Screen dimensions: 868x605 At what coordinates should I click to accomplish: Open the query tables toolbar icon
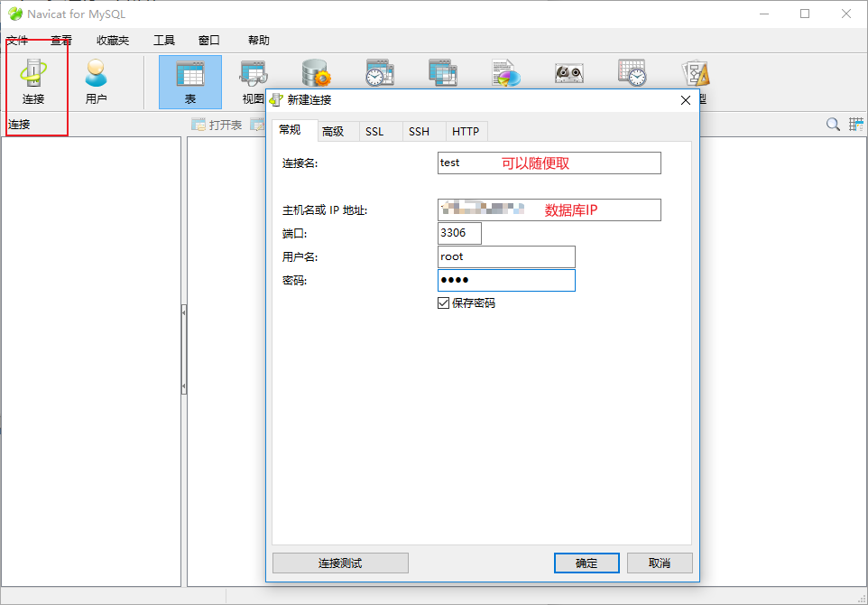click(x=443, y=73)
